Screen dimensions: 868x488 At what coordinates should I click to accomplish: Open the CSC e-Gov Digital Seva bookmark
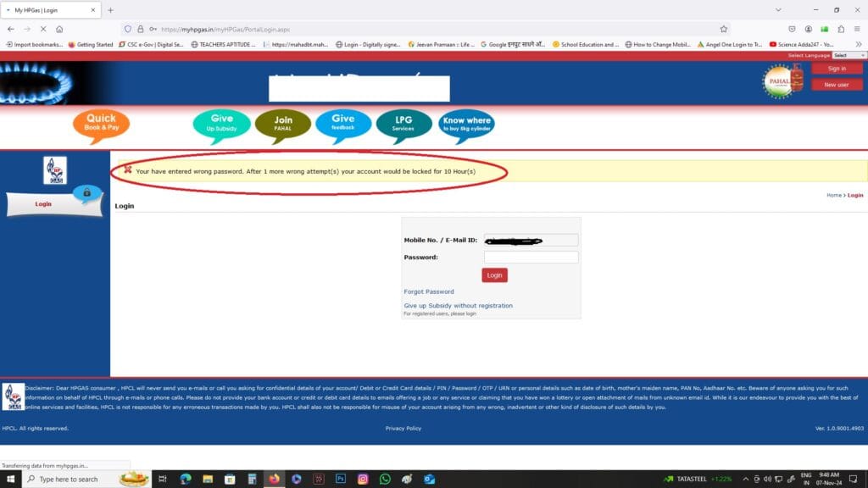[x=151, y=44]
